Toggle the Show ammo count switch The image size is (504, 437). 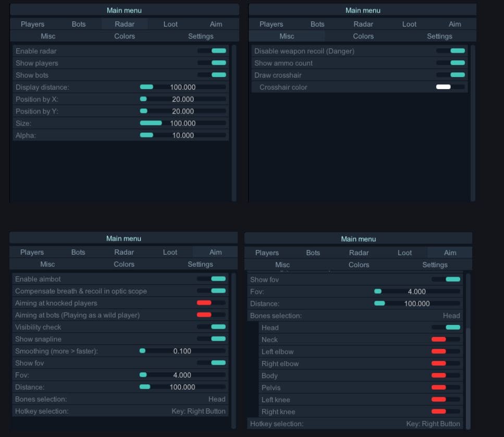point(450,63)
